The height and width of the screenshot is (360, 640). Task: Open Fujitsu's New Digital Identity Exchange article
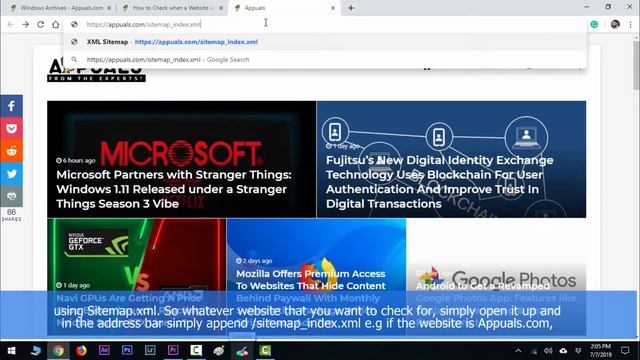pyautogui.click(x=451, y=159)
